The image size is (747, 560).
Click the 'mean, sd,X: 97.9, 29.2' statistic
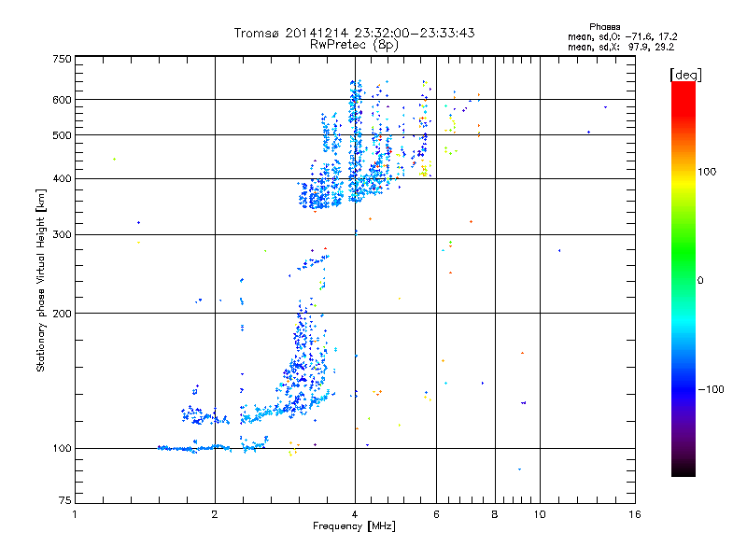[621, 48]
